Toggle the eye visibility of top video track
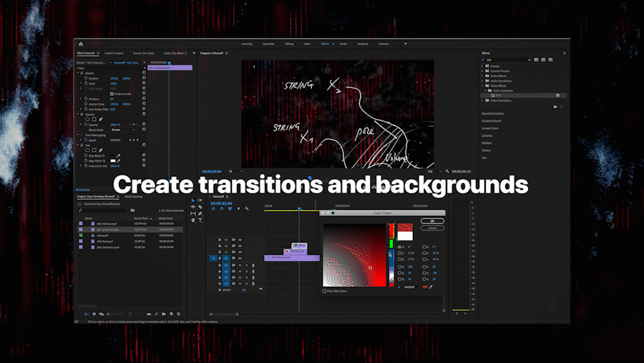Screen dimensions: 644x363 (240, 239)
